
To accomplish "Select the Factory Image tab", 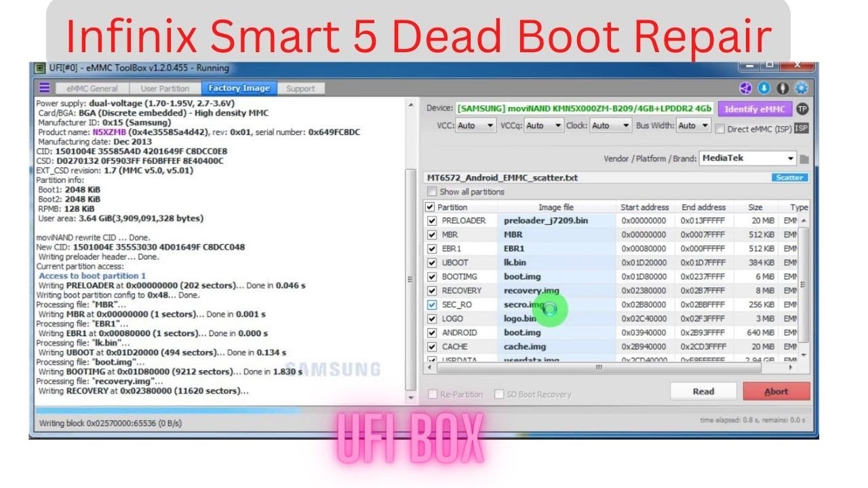I will 239,88.
